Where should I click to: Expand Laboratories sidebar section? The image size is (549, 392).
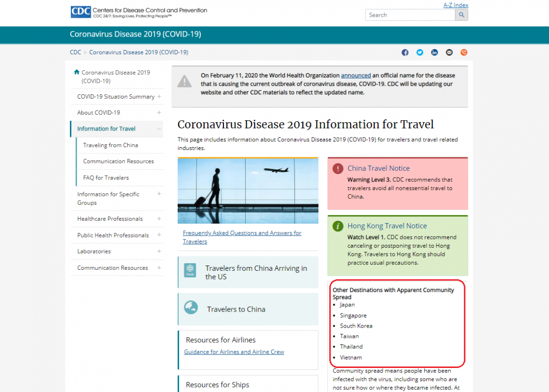point(159,252)
